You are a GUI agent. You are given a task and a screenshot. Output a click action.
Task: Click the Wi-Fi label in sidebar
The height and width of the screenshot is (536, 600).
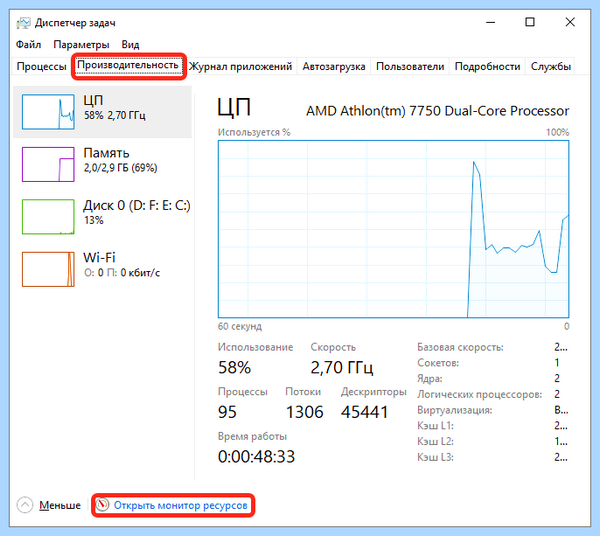tap(99, 257)
